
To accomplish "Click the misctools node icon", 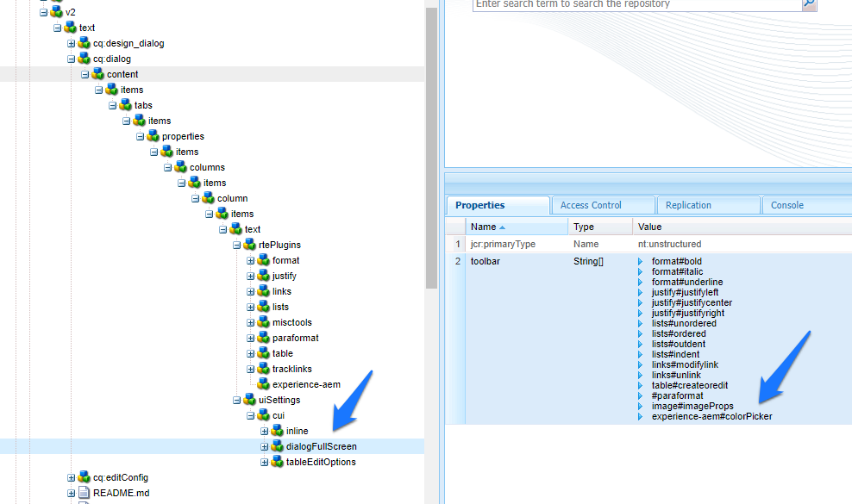I will coord(264,322).
